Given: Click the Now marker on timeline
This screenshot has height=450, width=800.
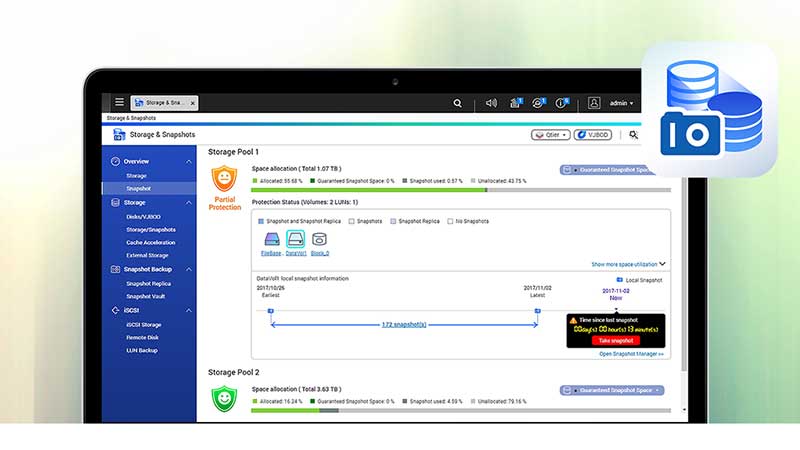Looking at the screenshot, I should coord(616,310).
